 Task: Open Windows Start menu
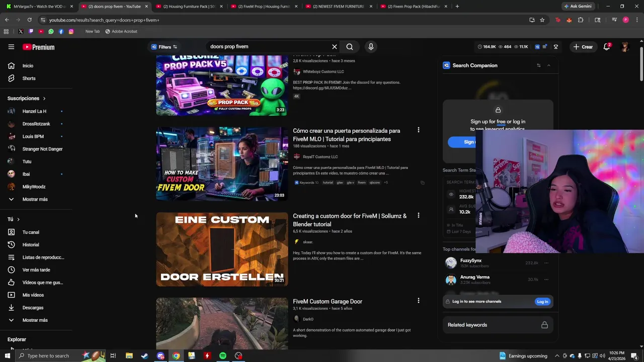tap(8, 355)
